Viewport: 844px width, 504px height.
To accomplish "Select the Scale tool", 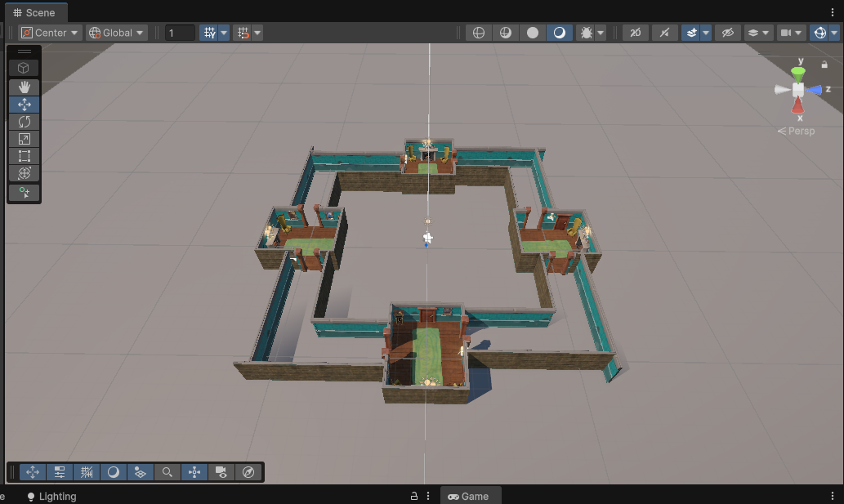I will pos(24,139).
